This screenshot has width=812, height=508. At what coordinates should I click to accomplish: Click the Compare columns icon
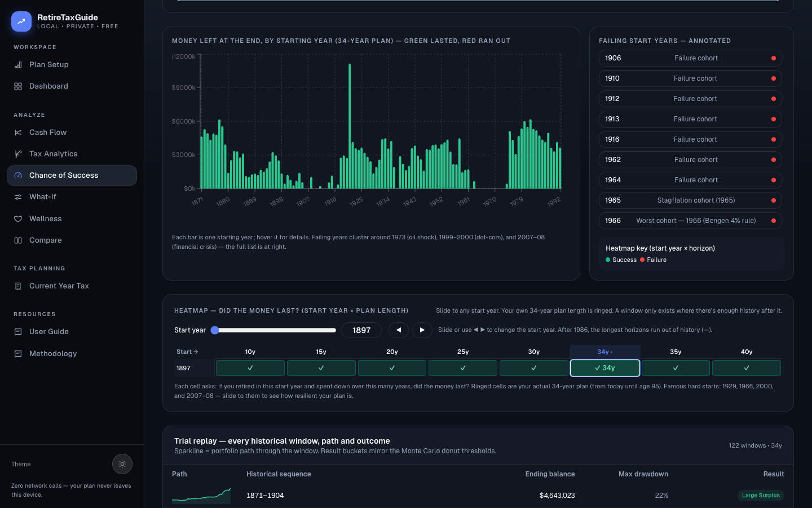(x=18, y=240)
